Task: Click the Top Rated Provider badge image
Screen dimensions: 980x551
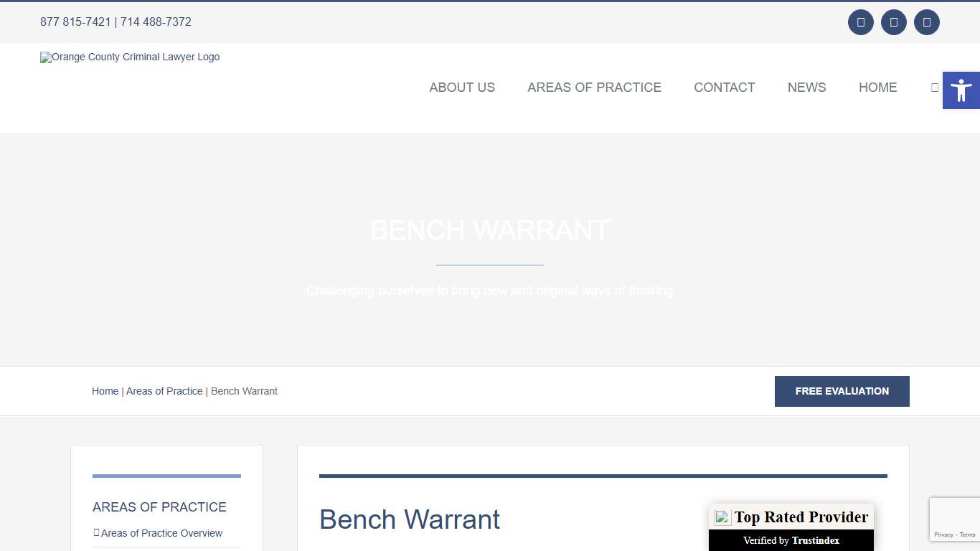Action: pyautogui.click(x=791, y=517)
